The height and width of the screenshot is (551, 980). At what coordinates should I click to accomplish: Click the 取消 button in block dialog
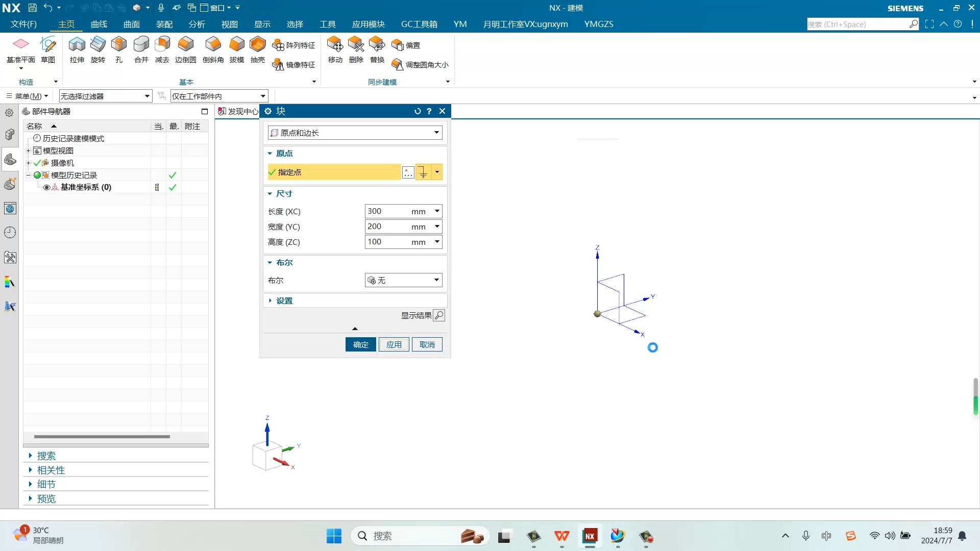(427, 344)
